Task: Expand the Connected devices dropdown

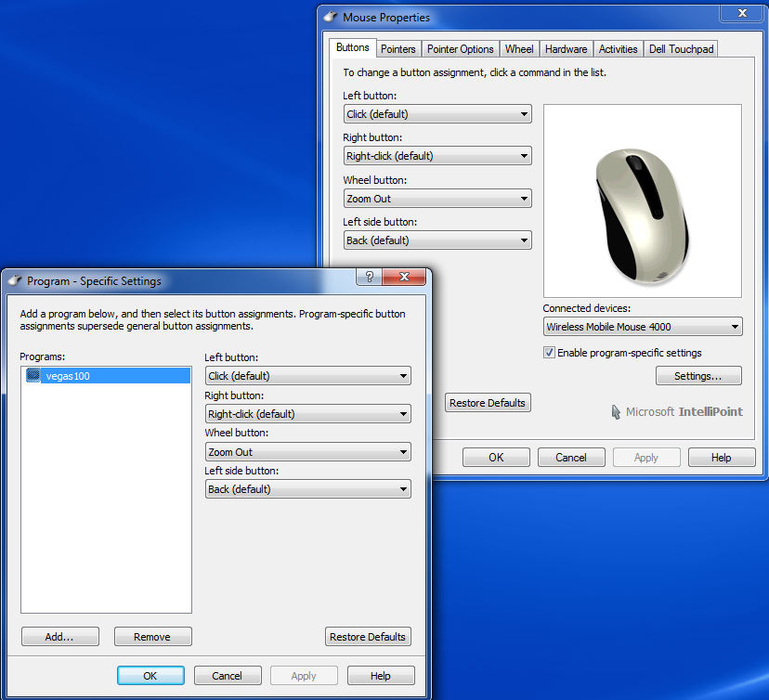Action: pos(643,327)
